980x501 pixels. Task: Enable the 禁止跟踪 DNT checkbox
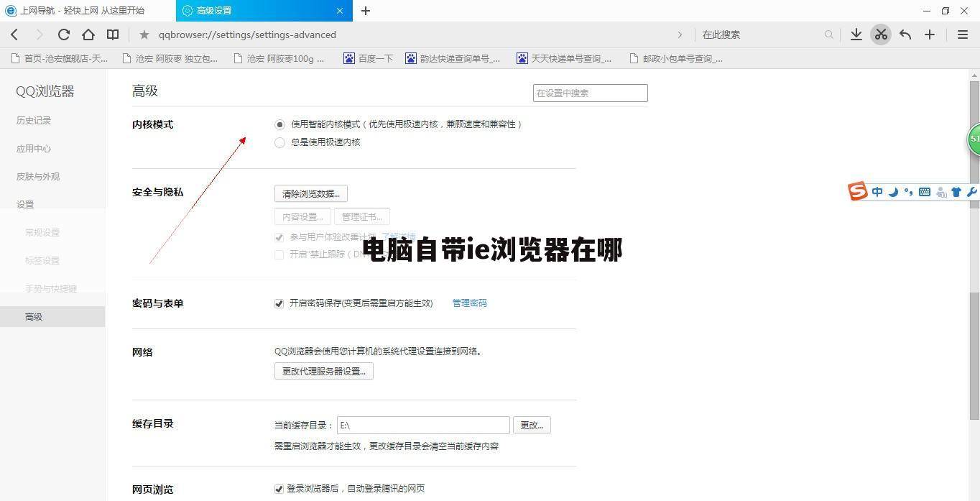279,254
